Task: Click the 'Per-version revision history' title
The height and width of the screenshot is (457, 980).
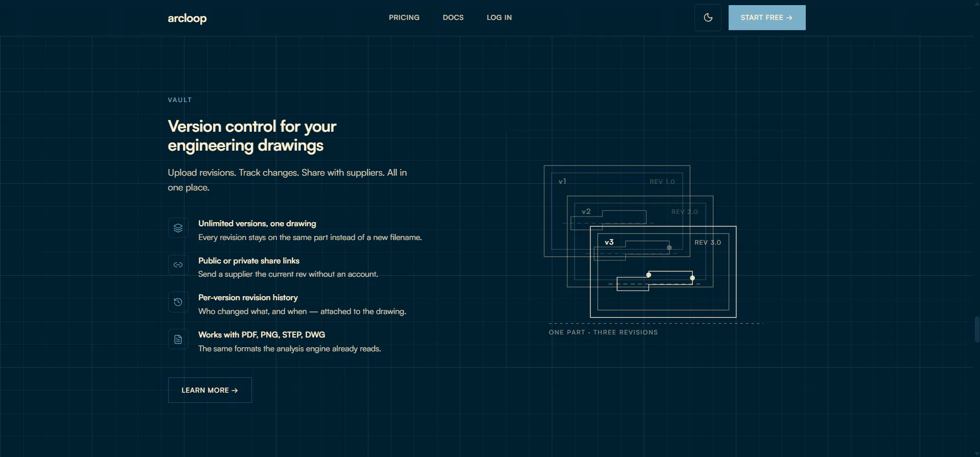Action: 248,298
